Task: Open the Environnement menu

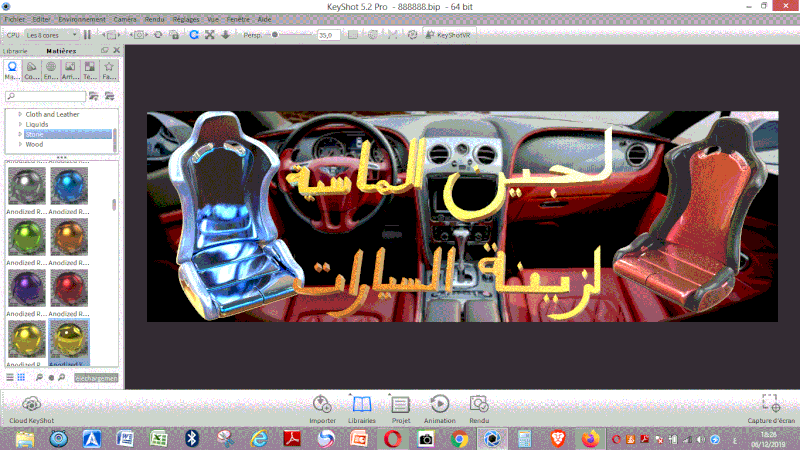Action: 81,19
